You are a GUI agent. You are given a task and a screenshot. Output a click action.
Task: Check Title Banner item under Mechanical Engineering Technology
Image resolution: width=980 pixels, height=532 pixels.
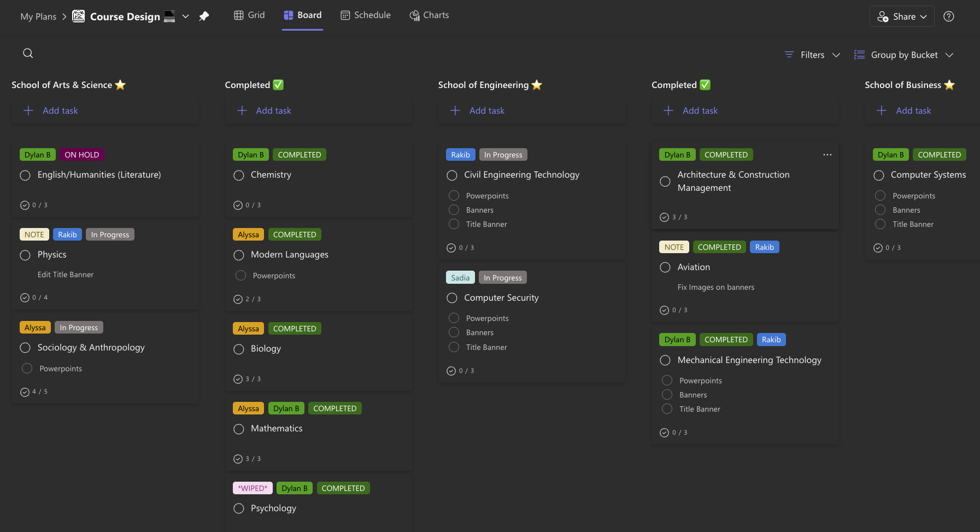point(667,409)
